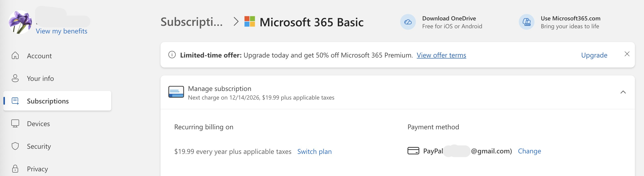
Task: Click the Microsoft365.com app icon
Action: pyautogui.click(x=527, y=22)
